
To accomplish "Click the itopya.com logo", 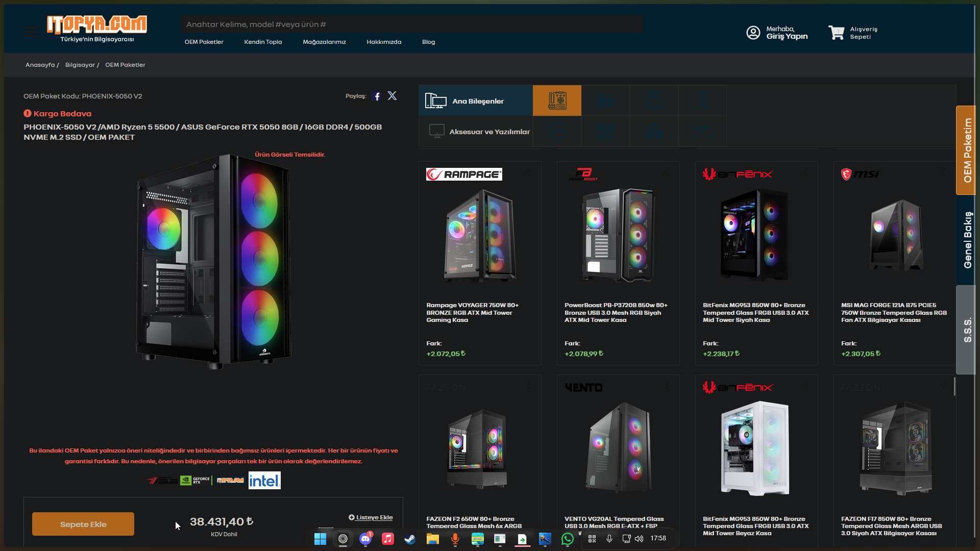I will [x=97, y=29].
